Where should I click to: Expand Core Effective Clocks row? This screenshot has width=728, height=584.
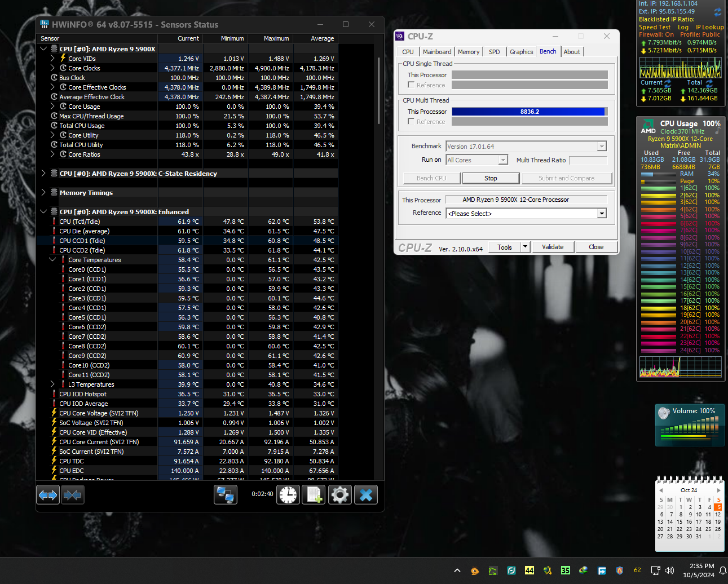pyautogui.click(x=52, y=87)
